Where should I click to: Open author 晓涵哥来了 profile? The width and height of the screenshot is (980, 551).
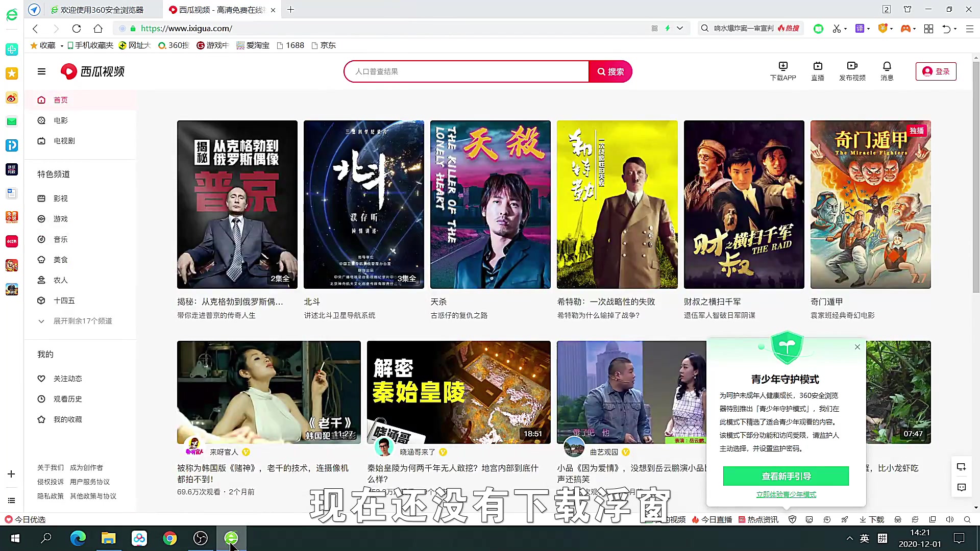(x=418, y=452)
